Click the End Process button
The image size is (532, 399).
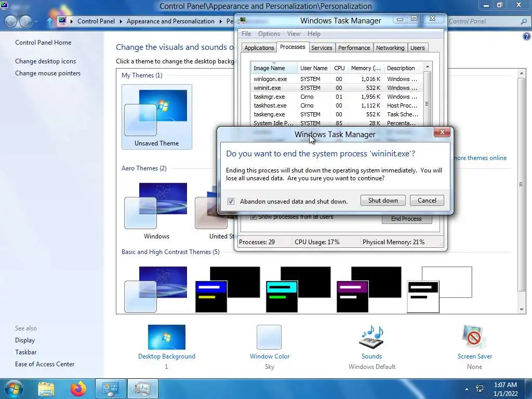pyautogui.click(x=406, y=219)
